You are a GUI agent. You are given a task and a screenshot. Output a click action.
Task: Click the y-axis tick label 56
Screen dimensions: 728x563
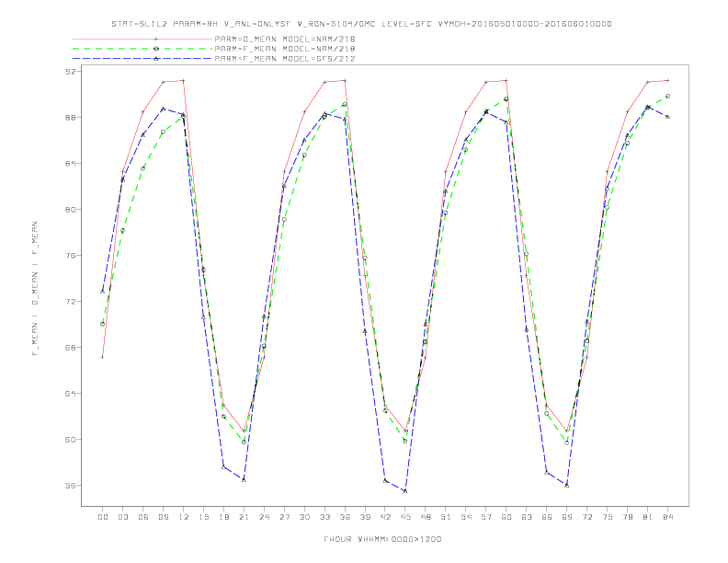click(x=71, y=486)
